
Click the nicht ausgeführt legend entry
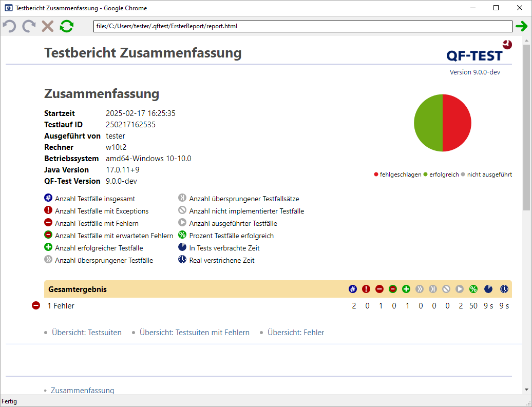coord(486,175)
